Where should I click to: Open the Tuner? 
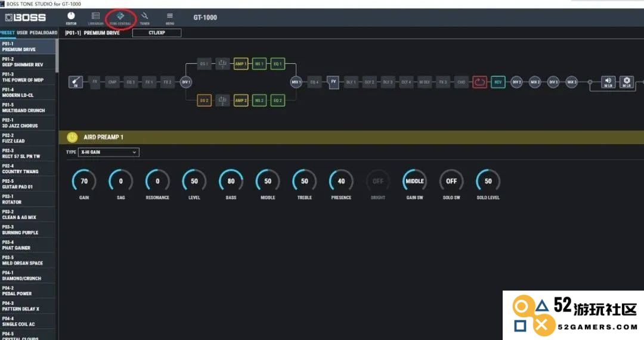144,18
